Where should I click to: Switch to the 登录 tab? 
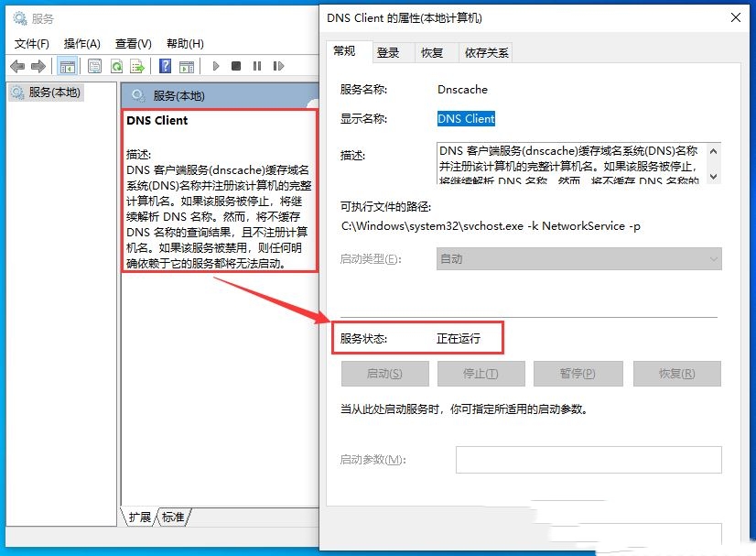point(388,52)
